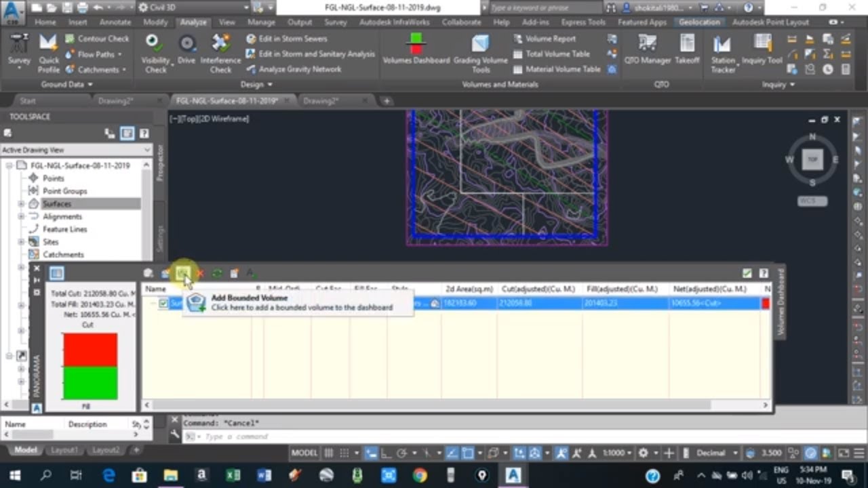Click the Catchments ribbon button
The width and height of the screenshot is (868, 488).
(97, 69)
